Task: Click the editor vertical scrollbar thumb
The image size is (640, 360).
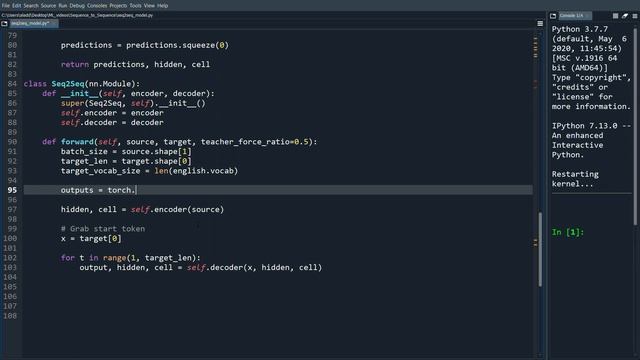Action: coord(540,249)
